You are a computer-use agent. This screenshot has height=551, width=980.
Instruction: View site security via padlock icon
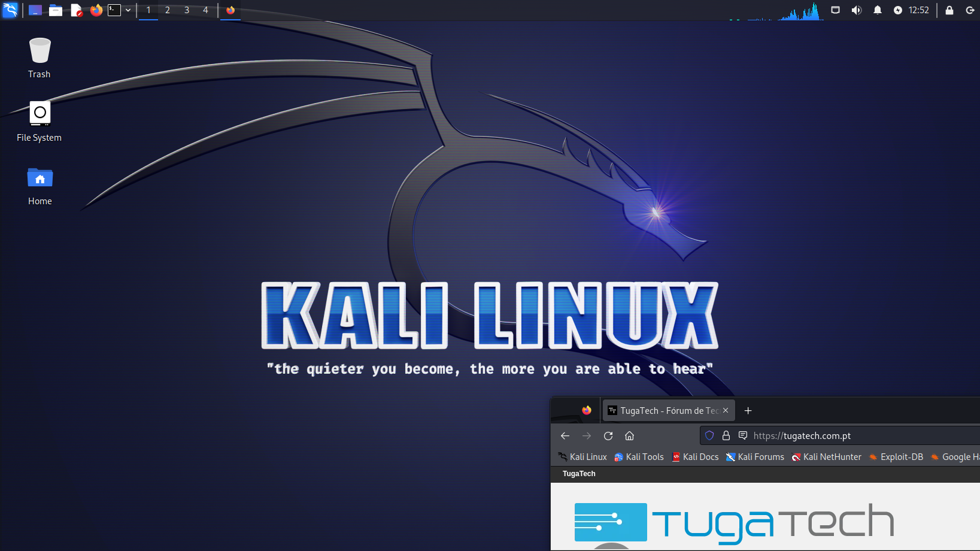[726, 435]
